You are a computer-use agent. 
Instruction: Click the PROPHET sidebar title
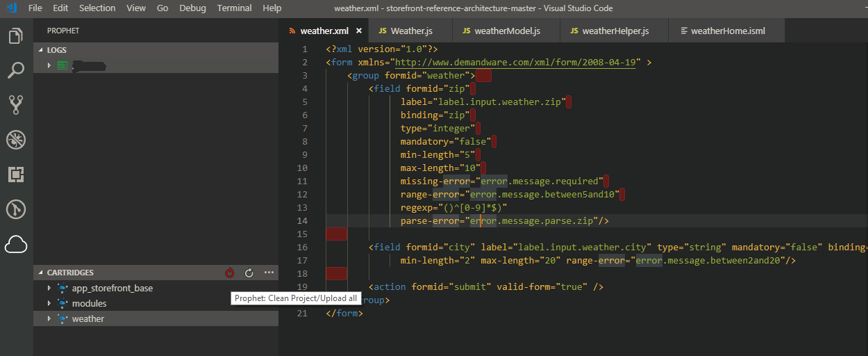tap(63, 31)
